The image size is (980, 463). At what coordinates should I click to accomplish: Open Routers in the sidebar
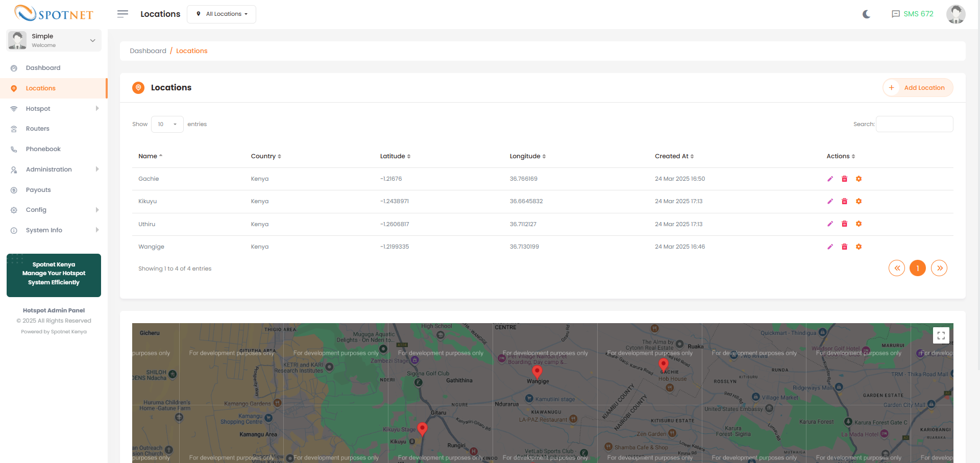click(38, 129)
